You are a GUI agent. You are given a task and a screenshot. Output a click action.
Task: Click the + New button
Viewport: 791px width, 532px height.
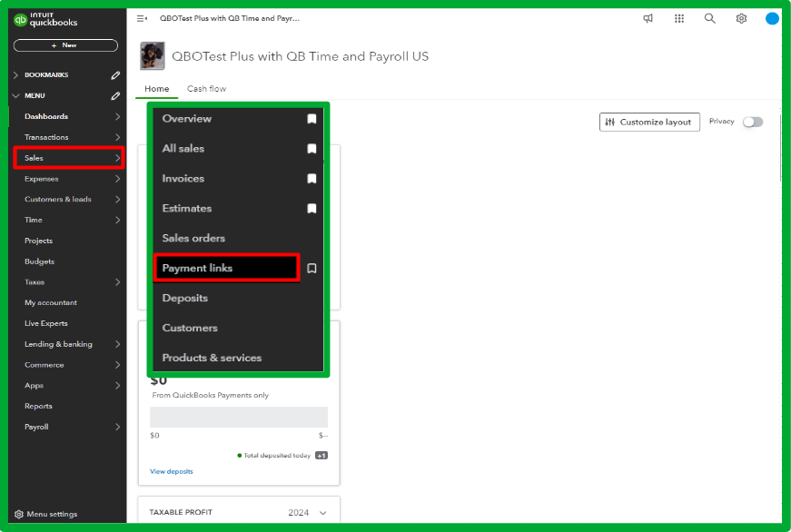click(65, 45)
